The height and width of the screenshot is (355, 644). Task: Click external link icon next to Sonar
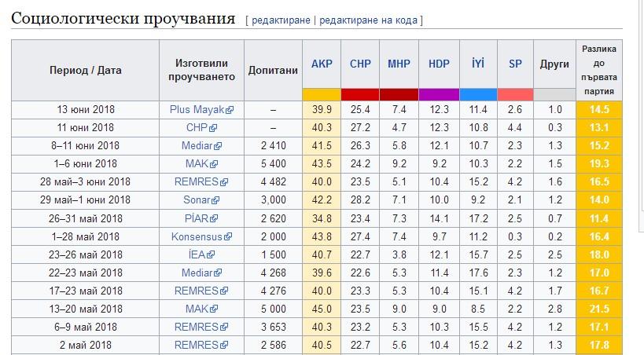point(217,200)
